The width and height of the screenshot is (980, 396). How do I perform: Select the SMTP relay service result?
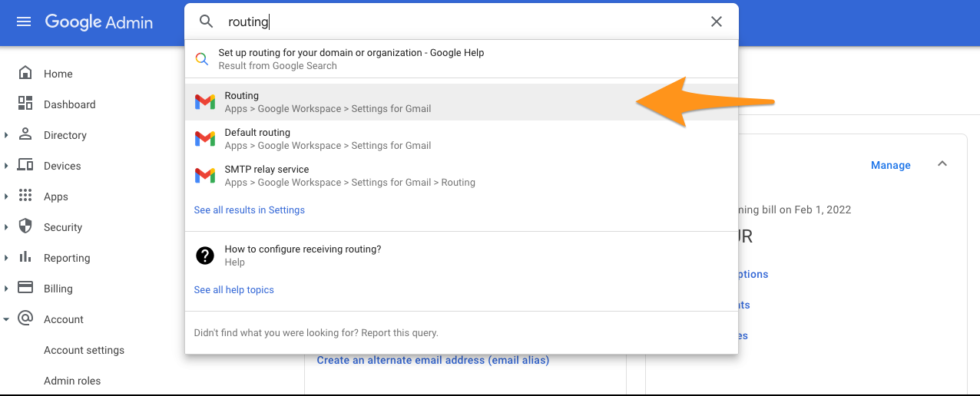point(462,176)
